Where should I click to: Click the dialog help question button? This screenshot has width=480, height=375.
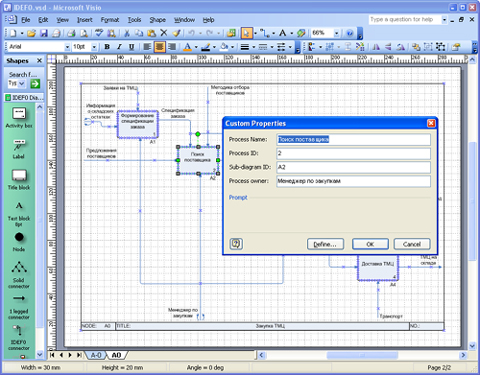(236, 244)
